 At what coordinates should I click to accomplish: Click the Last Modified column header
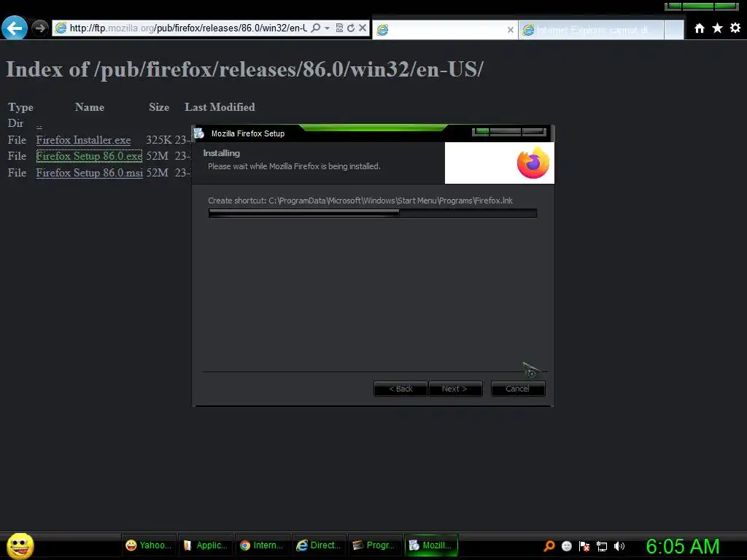[x=220, y=107]
